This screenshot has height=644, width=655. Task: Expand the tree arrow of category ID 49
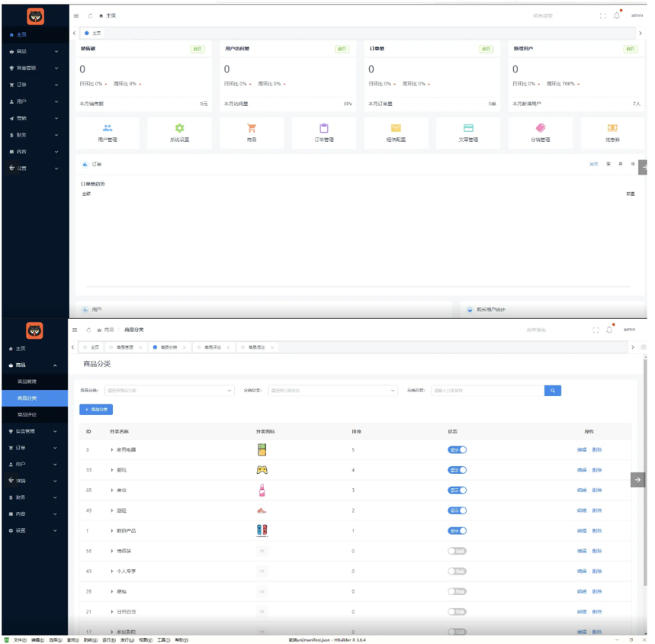[112, 510]
